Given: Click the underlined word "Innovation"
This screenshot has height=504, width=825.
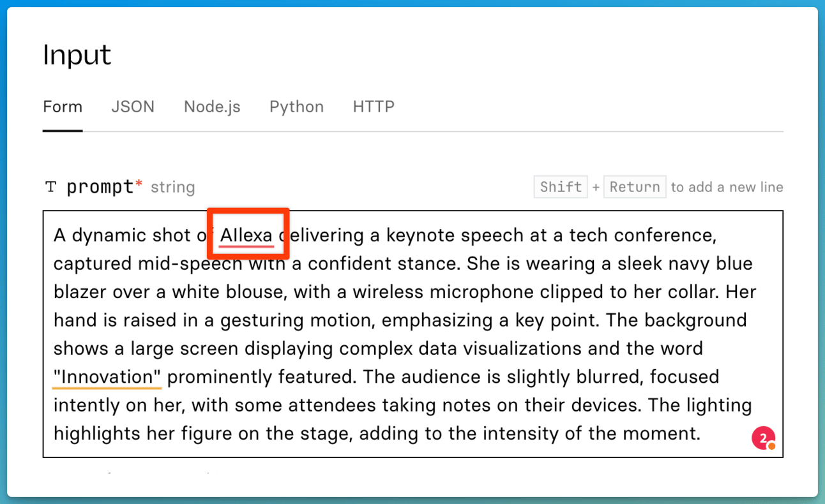Looking at the screenshot, I should pyautogui.click(x=107, y=377).
